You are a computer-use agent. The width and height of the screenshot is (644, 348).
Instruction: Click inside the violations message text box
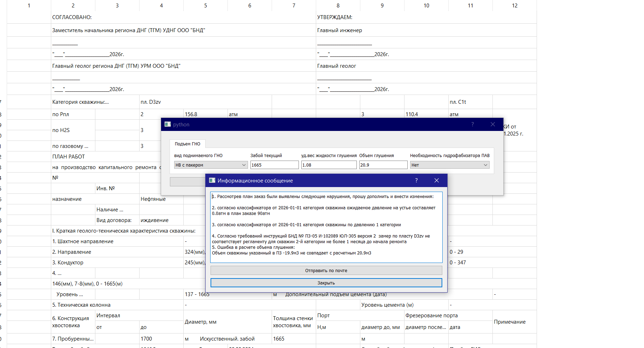pos(326,227)
